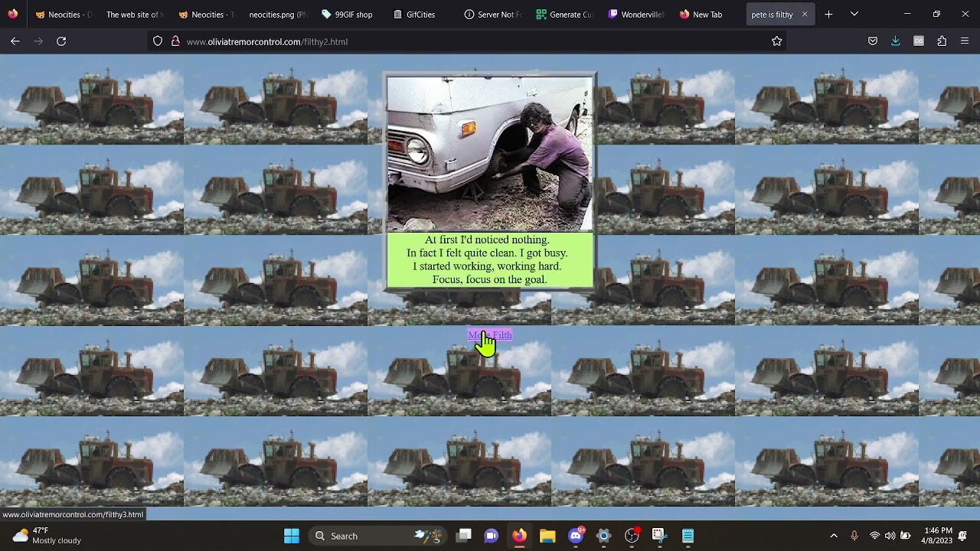Open the clock and calendar flyout
The width and height of the screenshot is (980, 551).
(x=938, y=536)
